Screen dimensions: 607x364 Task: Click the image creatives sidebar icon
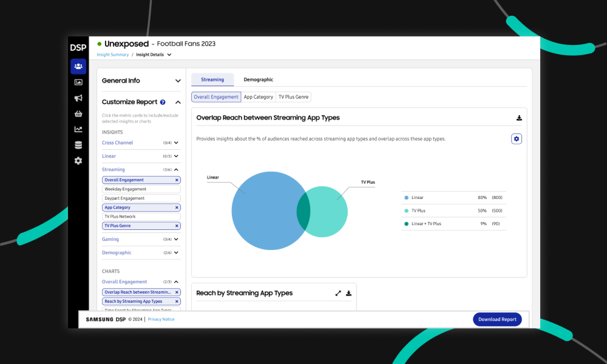pos(78,82)
